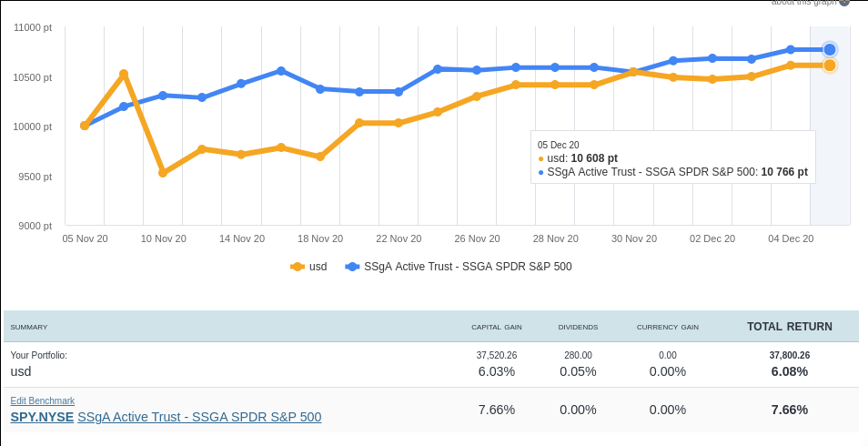Open the Edit Benchmark link
The image size is (868, 446).
coord(43,400)
